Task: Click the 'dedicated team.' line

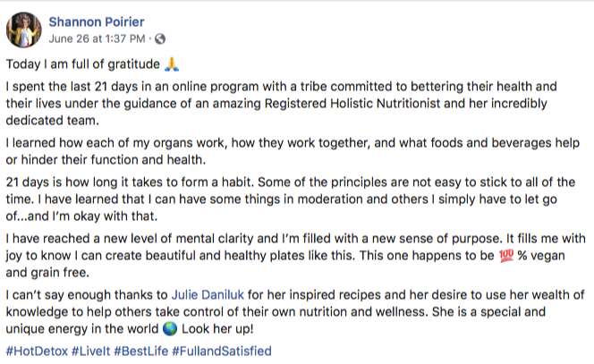Action: (x=52, y=121)
